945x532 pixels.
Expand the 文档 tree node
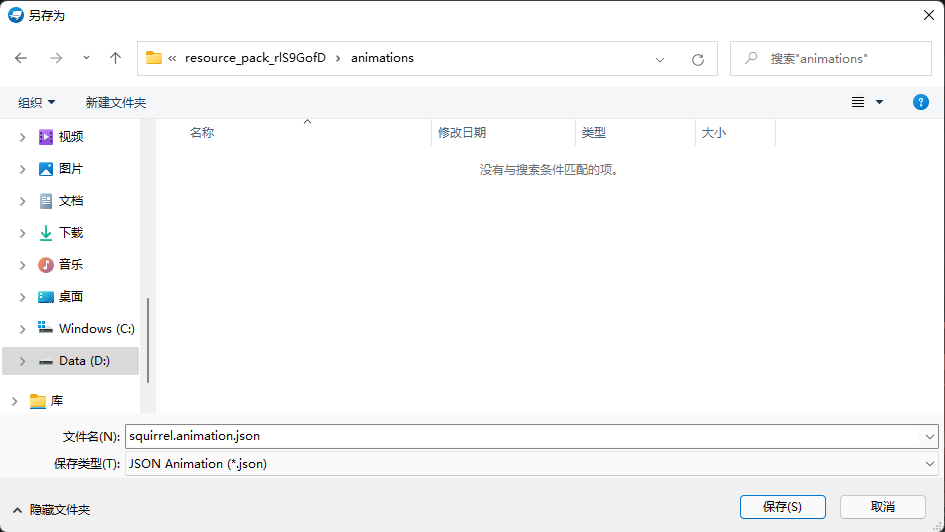[x=22, y=201]
